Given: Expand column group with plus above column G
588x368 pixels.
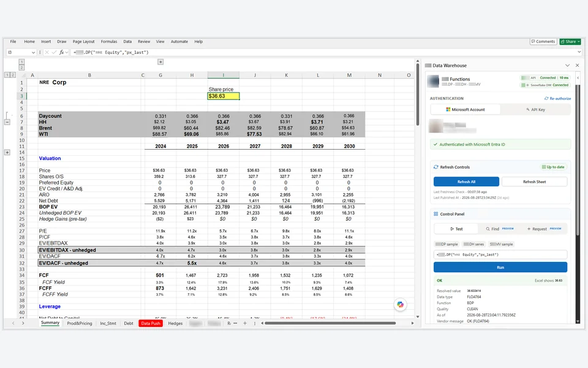Looking at the screenshot, I should [160, 62].
